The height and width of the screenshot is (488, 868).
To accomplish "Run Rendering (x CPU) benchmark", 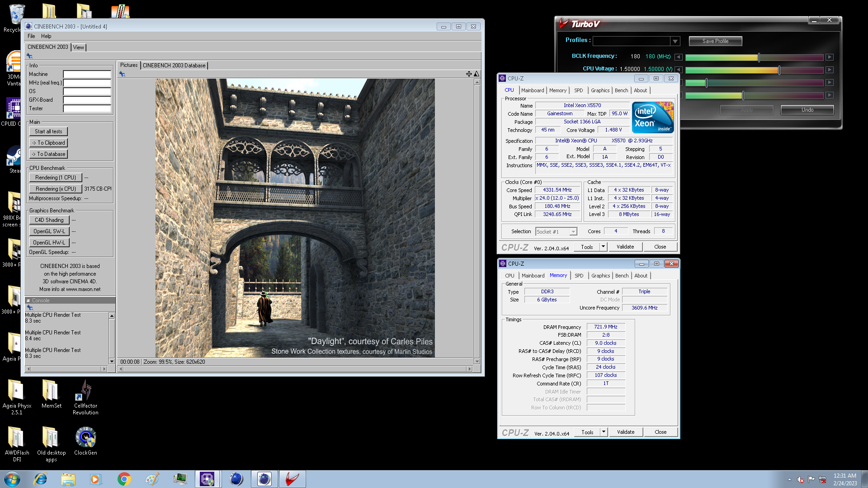I will (56, 189).
